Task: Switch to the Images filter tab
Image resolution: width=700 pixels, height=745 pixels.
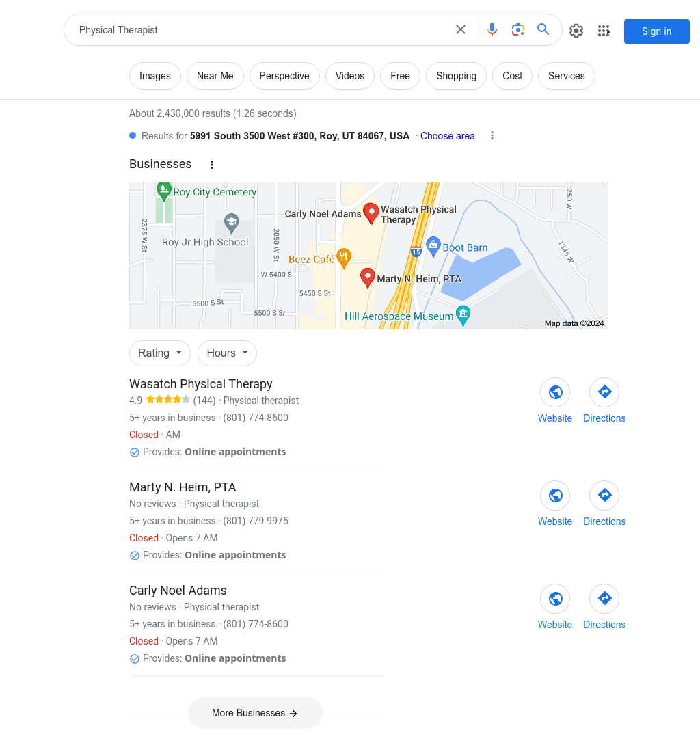Action: click(155, 76)
